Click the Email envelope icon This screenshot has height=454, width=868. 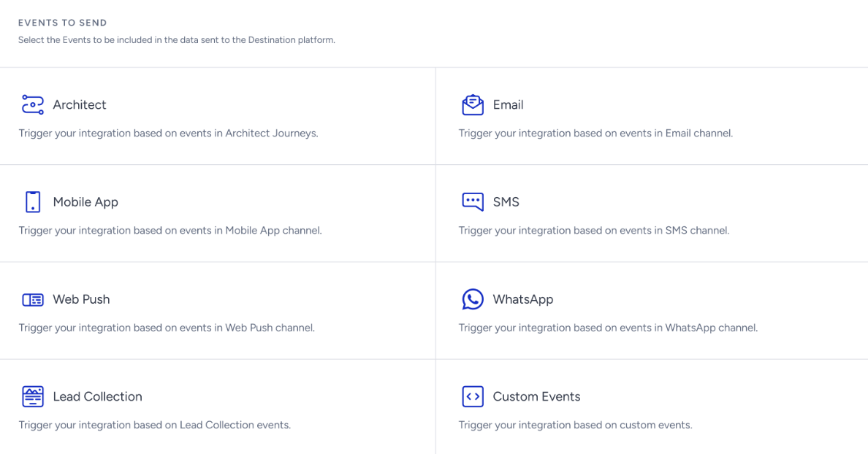tap(473, 104)
